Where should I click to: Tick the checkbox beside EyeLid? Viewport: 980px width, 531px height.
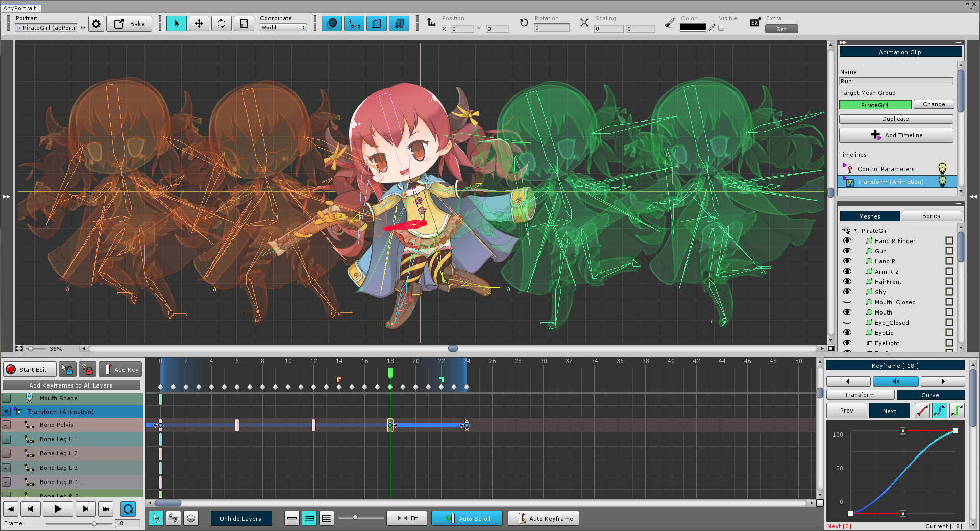(x=949, y=332)
